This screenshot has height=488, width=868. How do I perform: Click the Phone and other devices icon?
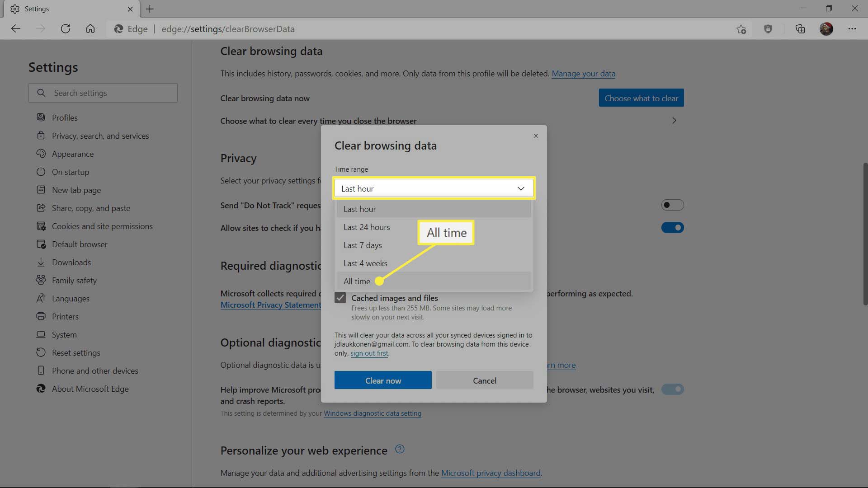41,371
